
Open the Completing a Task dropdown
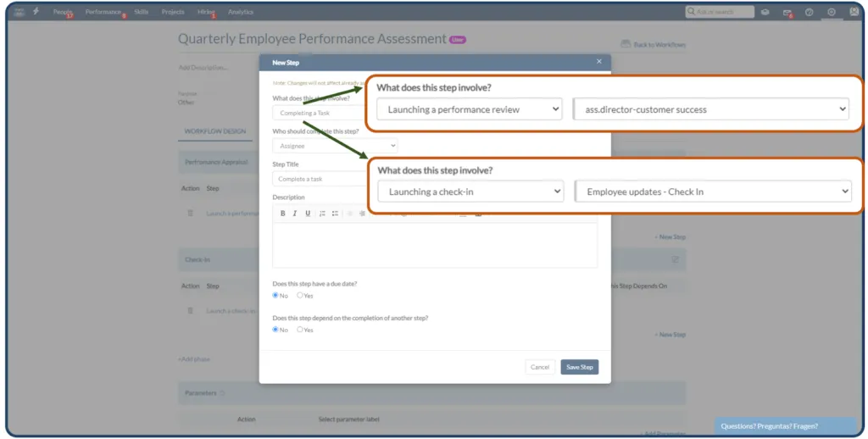point(319,113)
